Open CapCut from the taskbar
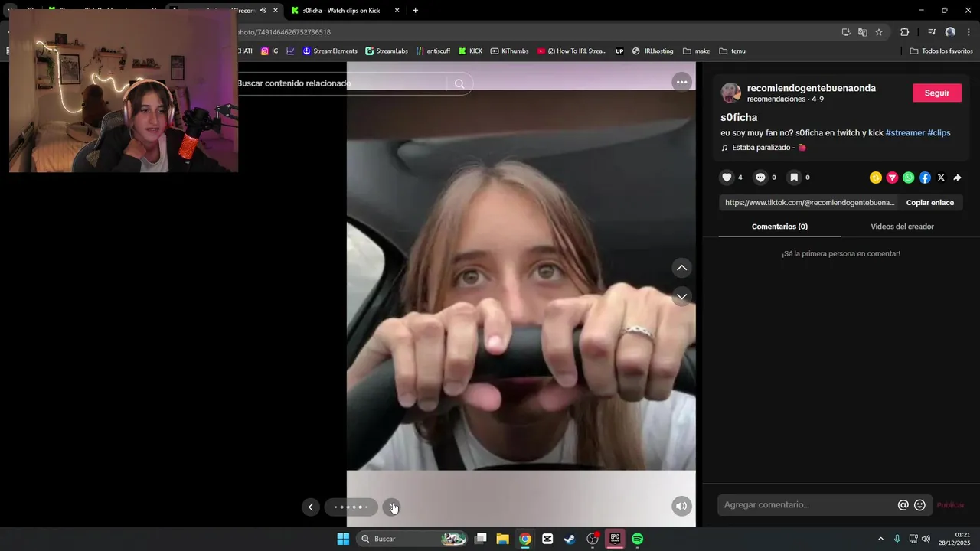The image size is (980, 551). (547, 539)
